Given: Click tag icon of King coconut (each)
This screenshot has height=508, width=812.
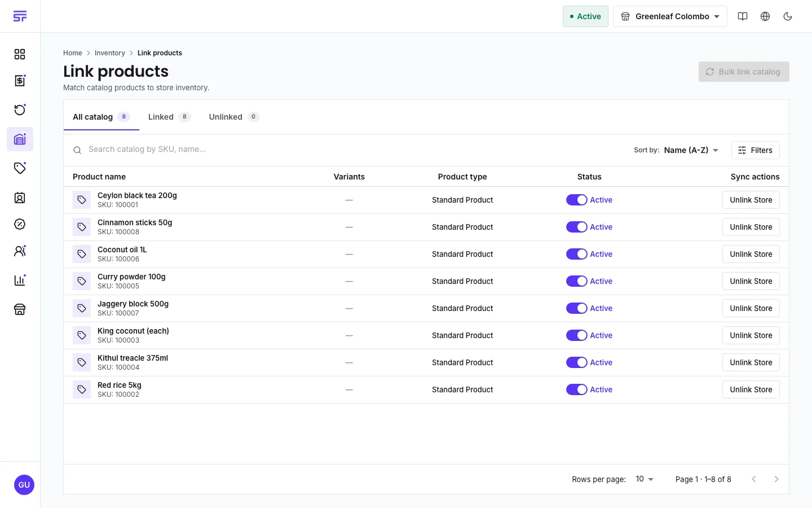Looking at the screenshot, I should click(82, 335).
